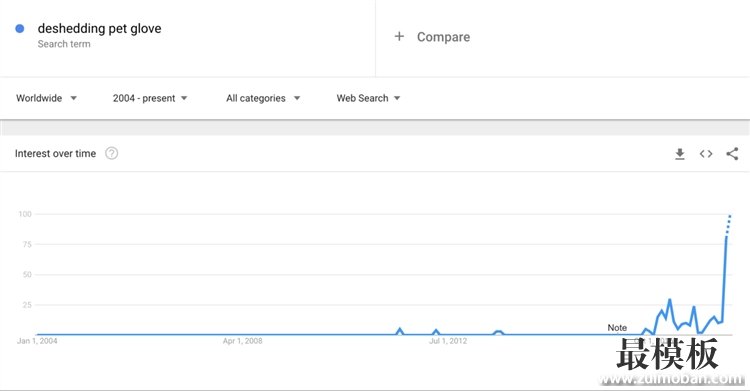Open the All categories dropdown
The width and height of the screenshot is (750, 391).
(x=263, y=98)
